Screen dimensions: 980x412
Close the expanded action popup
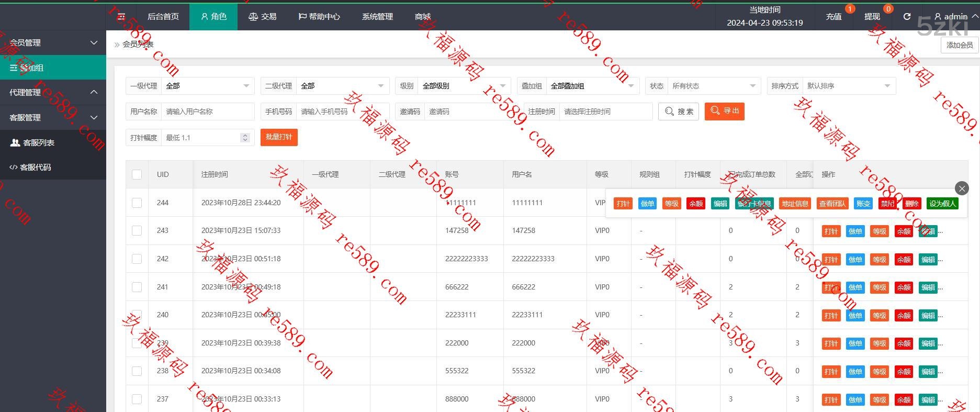[x=962, y=188]
